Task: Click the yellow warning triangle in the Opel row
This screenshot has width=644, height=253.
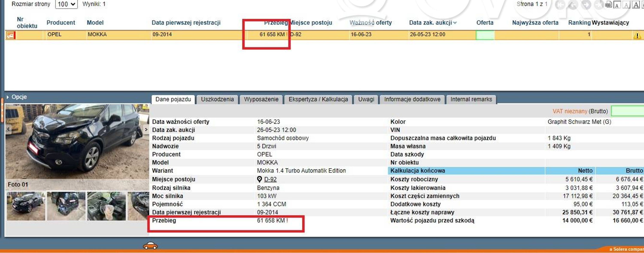Action: coord(637,36)
